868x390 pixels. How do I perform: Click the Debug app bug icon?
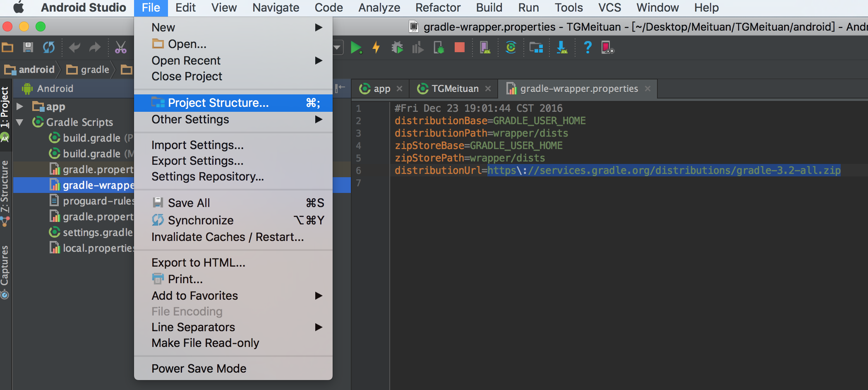(397, 48)
